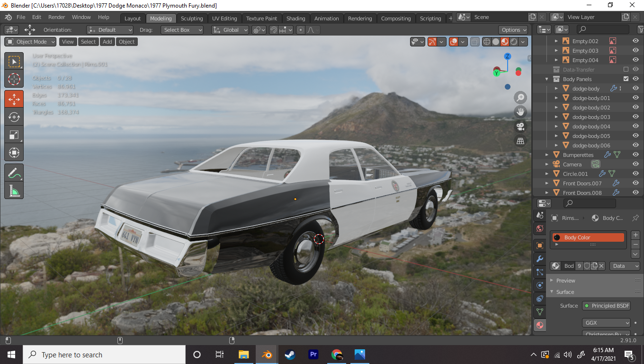This screenshot has width=644, height=364.
Task: Switch to the Animation workspace tab
Action: [x=327, y=18]
